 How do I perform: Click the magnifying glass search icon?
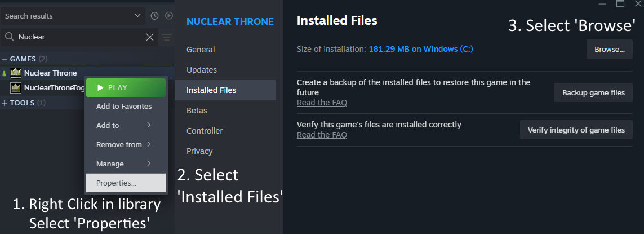[9, 37]
